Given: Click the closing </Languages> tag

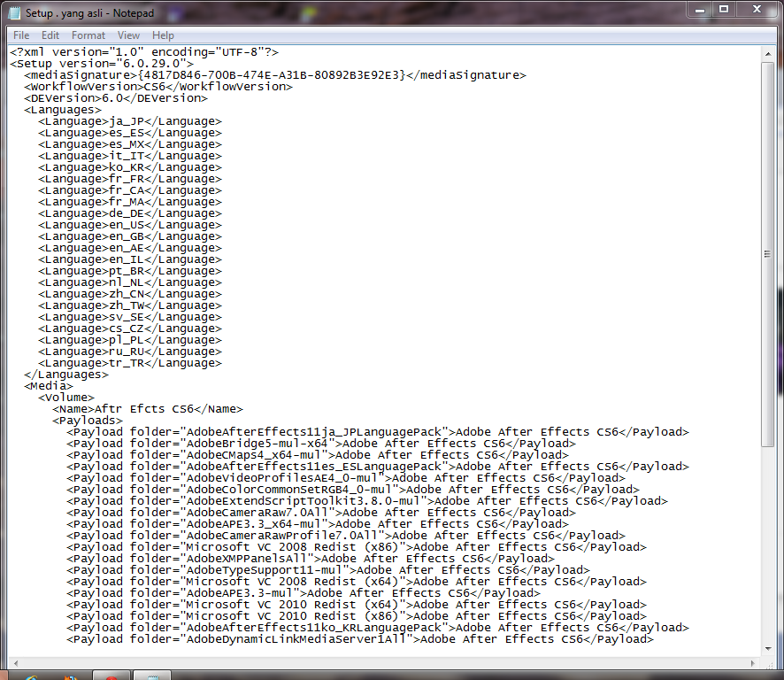Looking at the screenshot, I should point(66,375).
